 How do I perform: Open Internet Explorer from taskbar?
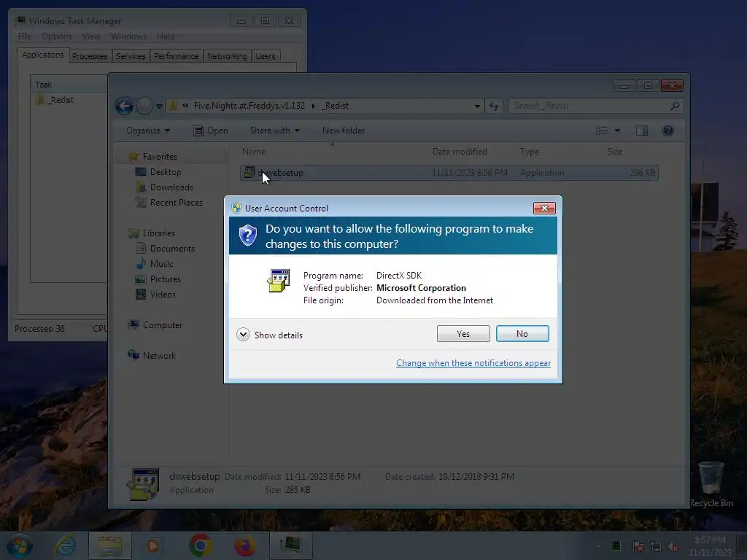66,545
